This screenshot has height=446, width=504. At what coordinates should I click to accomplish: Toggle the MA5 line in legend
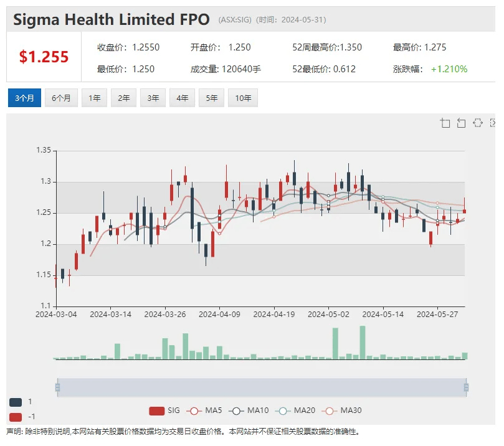[x=204, y=410]
